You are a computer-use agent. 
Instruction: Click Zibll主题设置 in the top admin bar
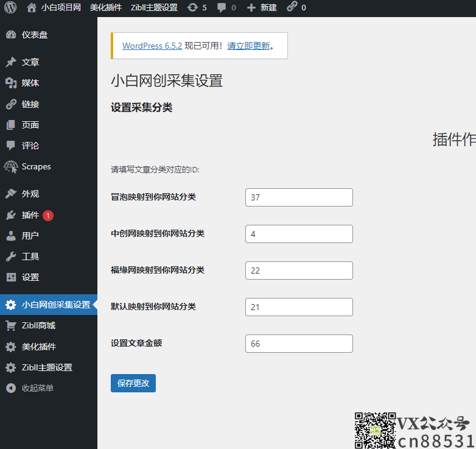click(x=154, y=7)
